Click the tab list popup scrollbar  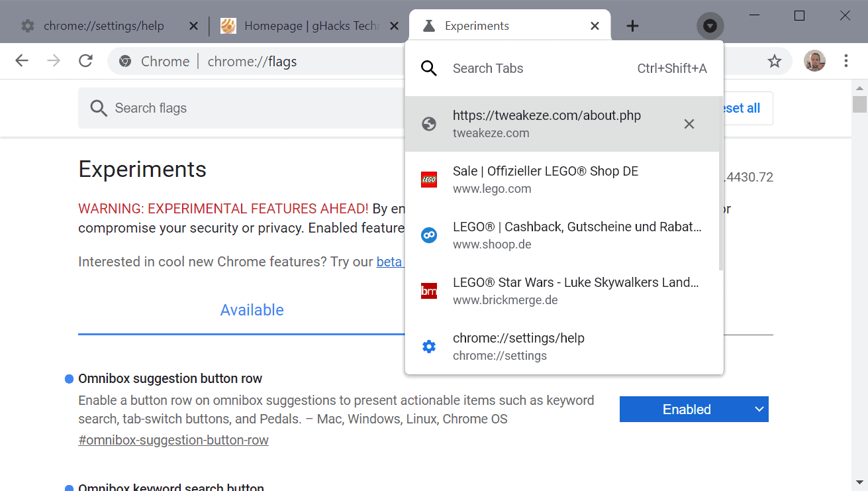click(721, 184)
